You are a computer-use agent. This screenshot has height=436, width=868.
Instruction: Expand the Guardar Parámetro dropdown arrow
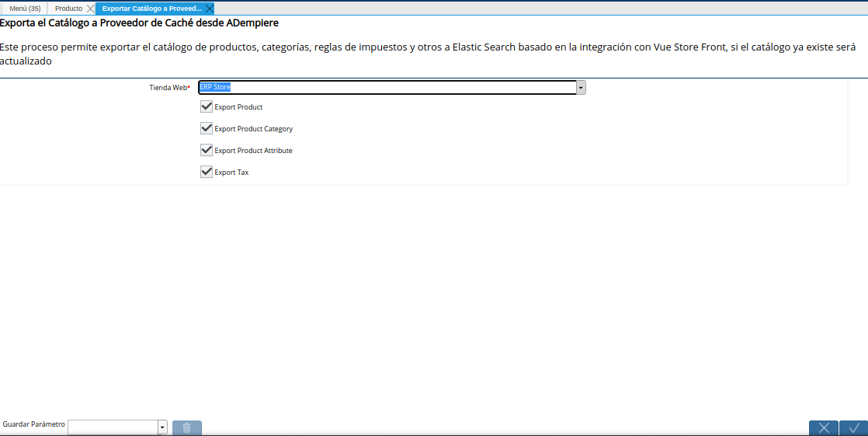point(162,427)
